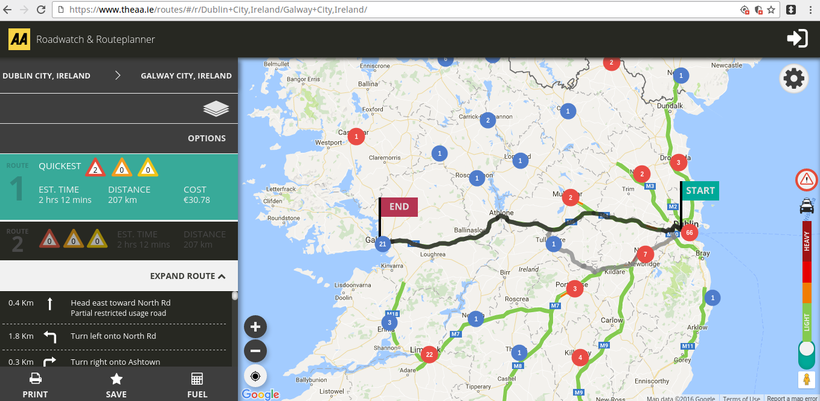Click the orange warning triangle on route 1
Image resolution: width=820 pixels, height=401 pixels.
pos(122,167)
